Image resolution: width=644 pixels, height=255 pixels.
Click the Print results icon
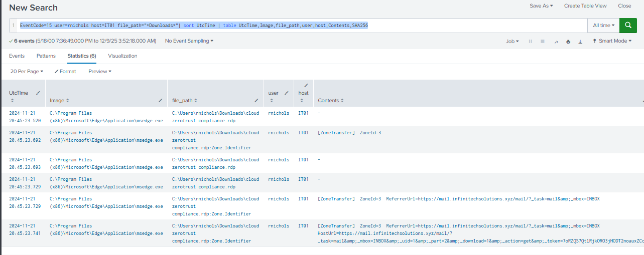568,42
